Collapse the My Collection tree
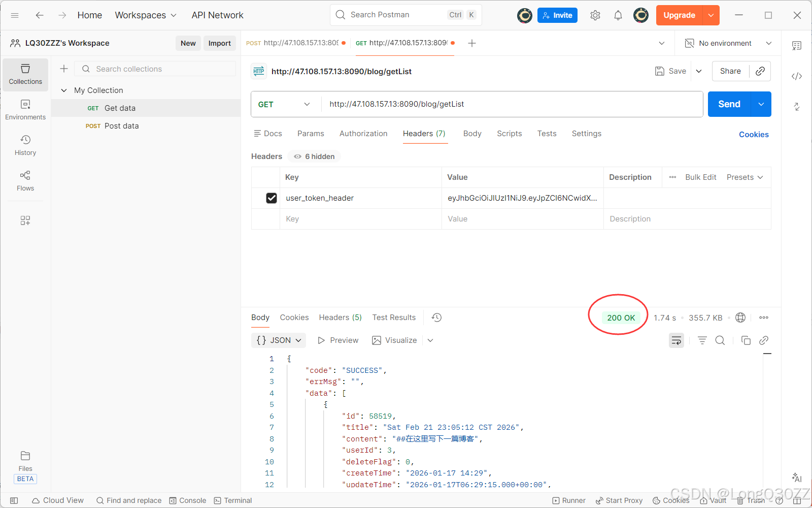Viewport: 812px width, 508px height. pyautogui.click(x=64, y=90)
